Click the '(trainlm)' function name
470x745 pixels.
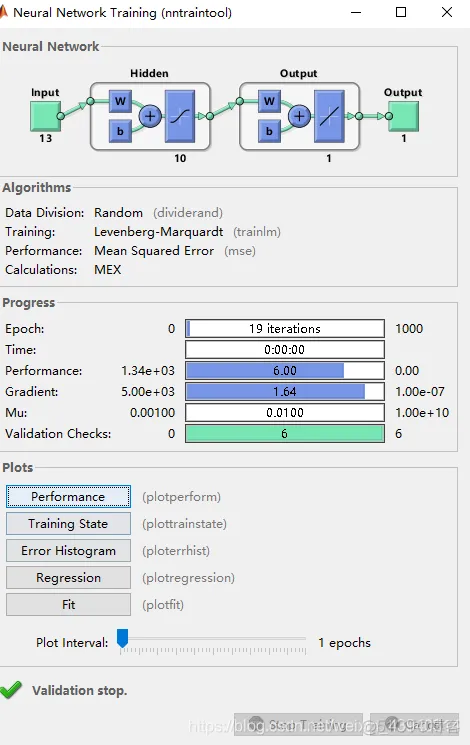(x=257, y=232)
